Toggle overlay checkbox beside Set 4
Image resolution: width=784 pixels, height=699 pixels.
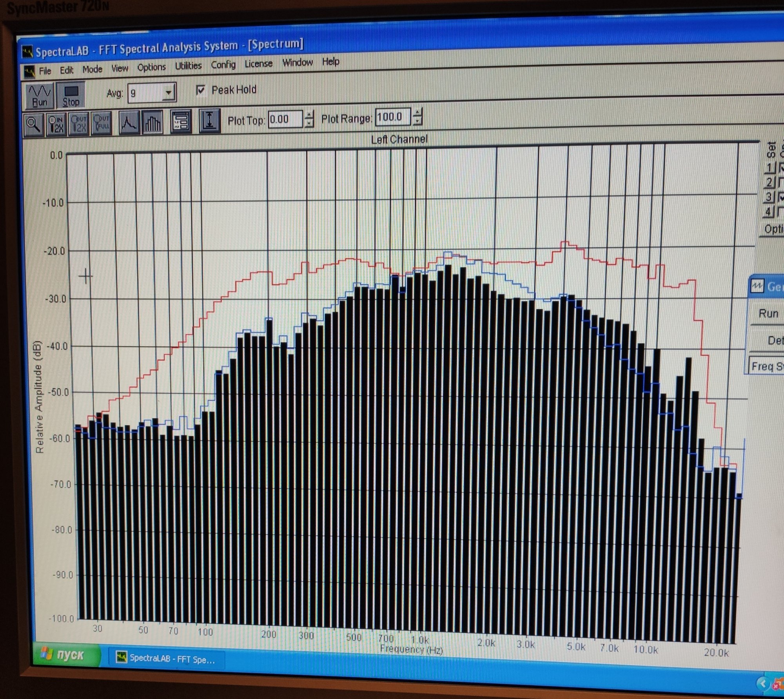(781, 212)
